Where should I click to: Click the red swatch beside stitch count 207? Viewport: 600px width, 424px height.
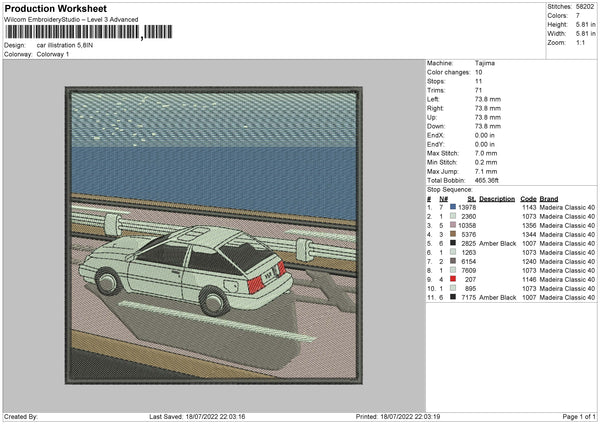pos(453,279)
